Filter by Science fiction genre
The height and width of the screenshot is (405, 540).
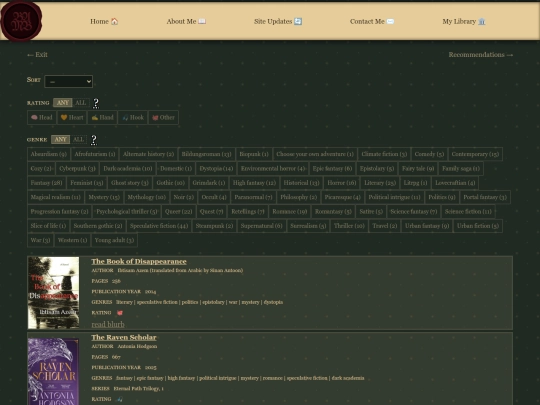[x=468, y=211]
